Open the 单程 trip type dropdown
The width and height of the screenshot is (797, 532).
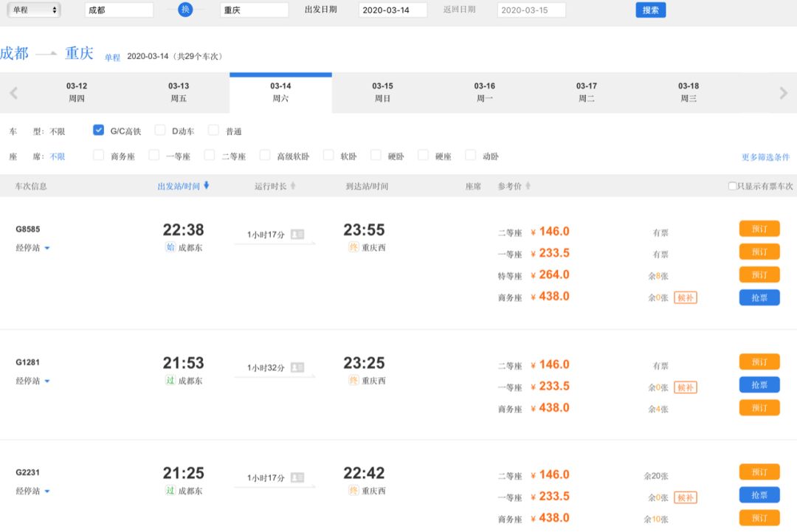34,10
